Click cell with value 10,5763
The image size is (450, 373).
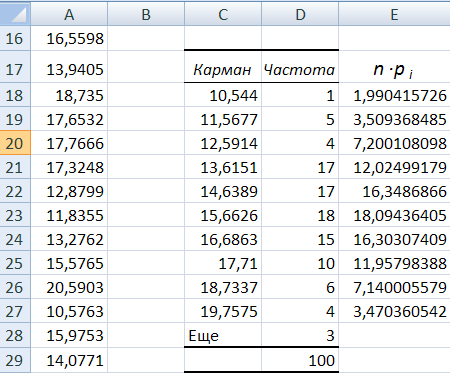pyautogui.click(x=69, y=311)
